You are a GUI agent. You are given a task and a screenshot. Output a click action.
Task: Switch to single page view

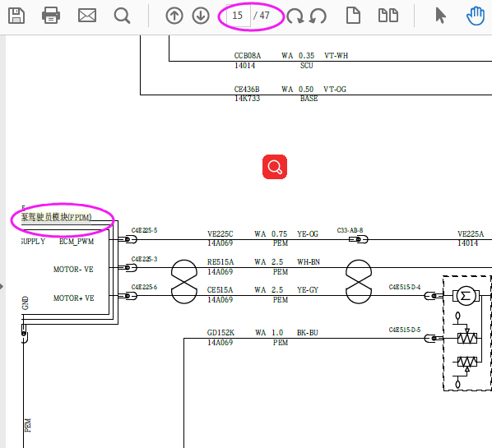[353, 16]
